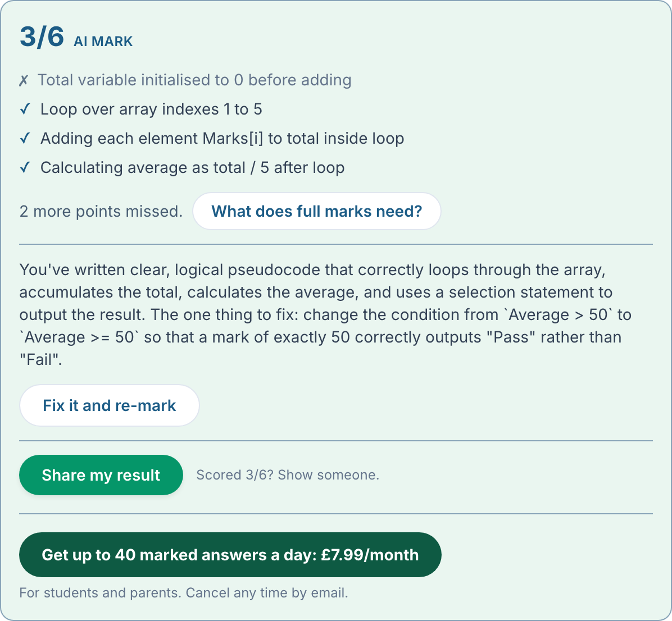Click the cross mark beside 'Total variable initialised'
Image resolution: width=672 pixels, height=621 pixels.
pos(24,80)
